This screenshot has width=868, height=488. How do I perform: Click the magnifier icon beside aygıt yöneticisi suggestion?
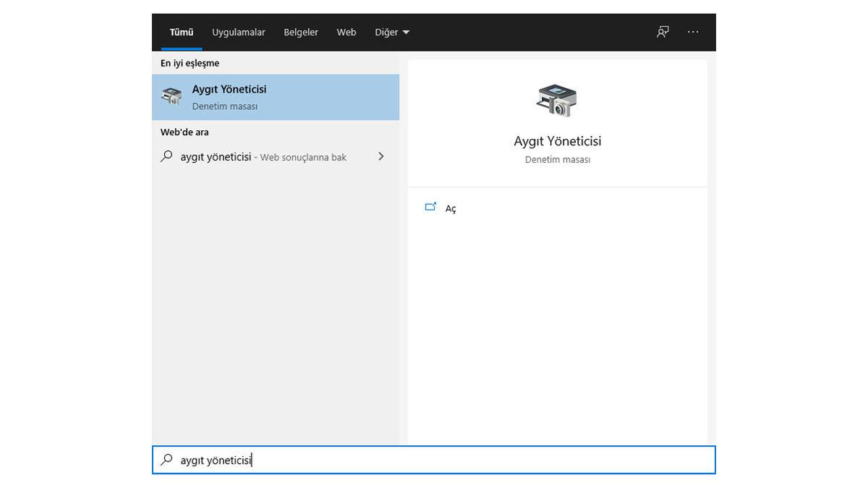click(x=166, y=156)
